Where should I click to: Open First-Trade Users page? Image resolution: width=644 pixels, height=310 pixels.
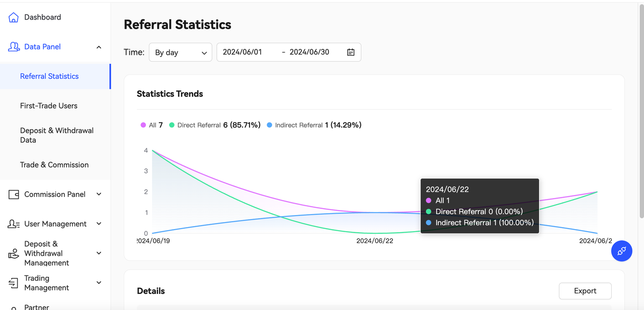[49, 106]
